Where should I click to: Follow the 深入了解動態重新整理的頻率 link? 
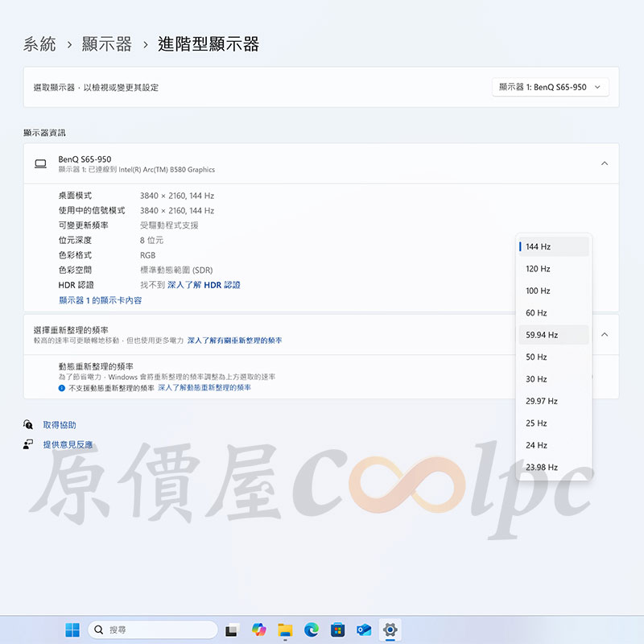coord(204,388)
